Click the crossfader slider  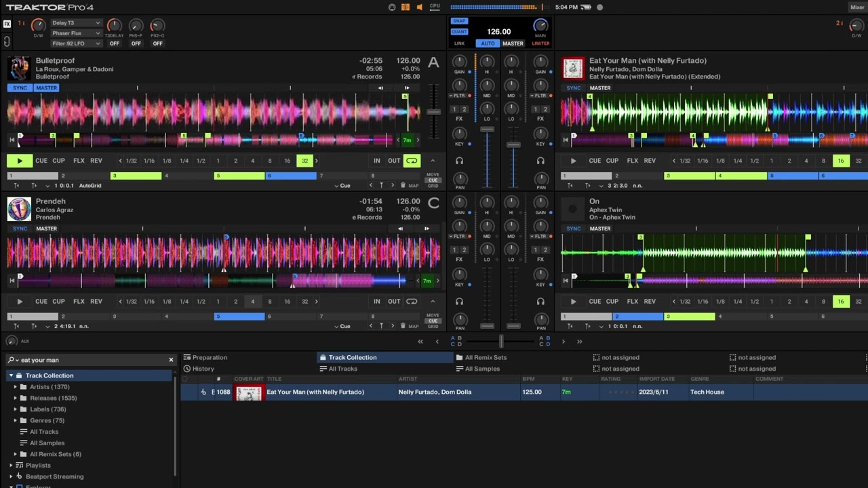(502, 342)
